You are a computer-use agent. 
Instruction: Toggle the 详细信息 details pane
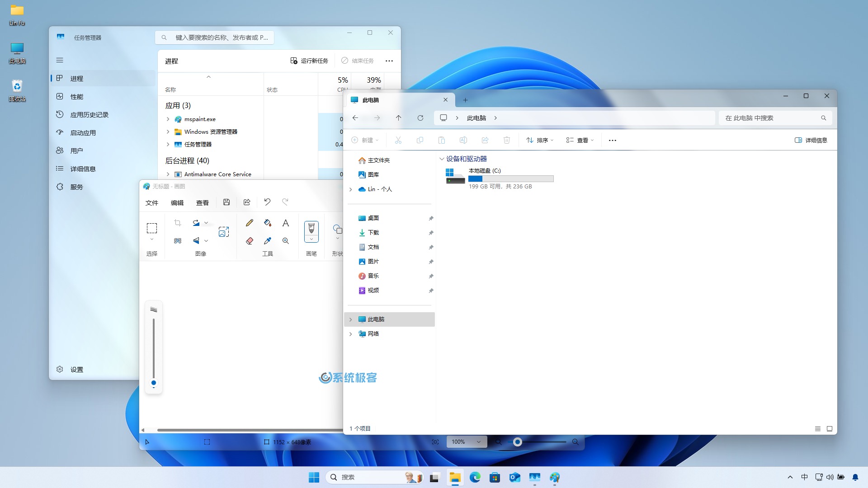[811, 140]
